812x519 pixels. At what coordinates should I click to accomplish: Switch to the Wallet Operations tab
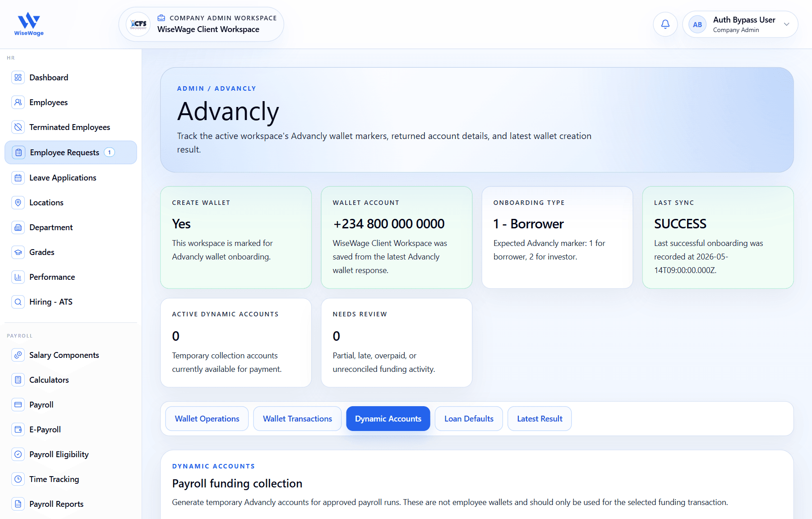pyautogui.click(x=207, y=419)
